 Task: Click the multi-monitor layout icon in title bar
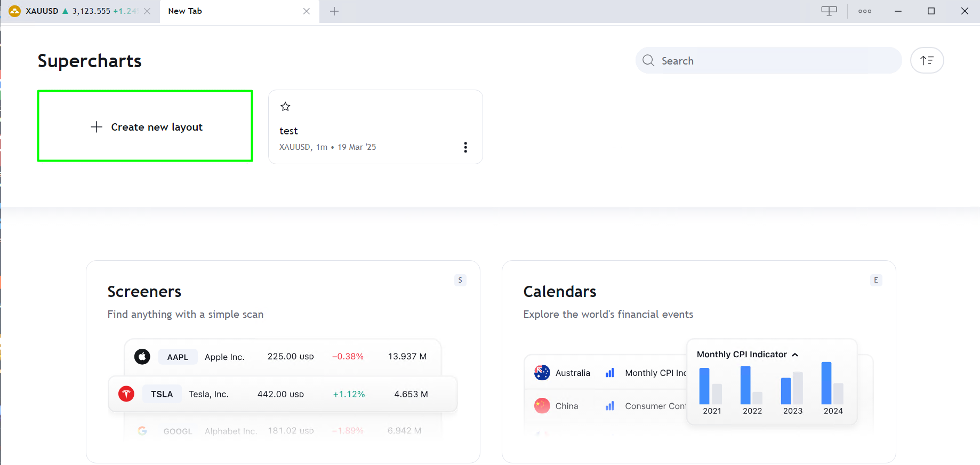coord(829,11)
